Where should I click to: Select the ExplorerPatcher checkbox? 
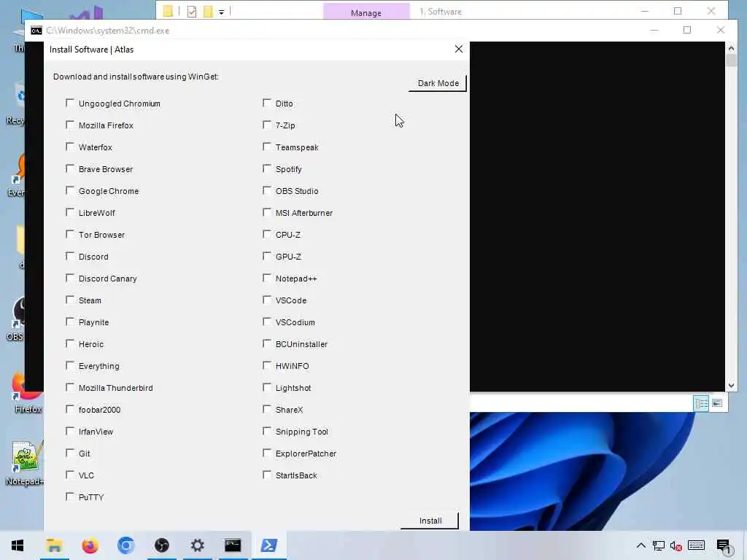click(267, 453)
